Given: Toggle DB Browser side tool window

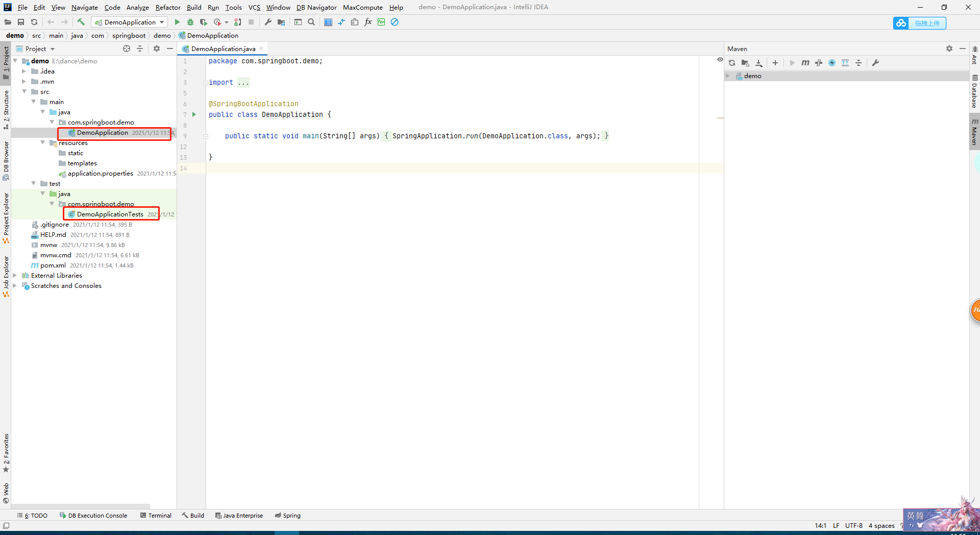Looking at the screenshot, I should coord(6,160).
